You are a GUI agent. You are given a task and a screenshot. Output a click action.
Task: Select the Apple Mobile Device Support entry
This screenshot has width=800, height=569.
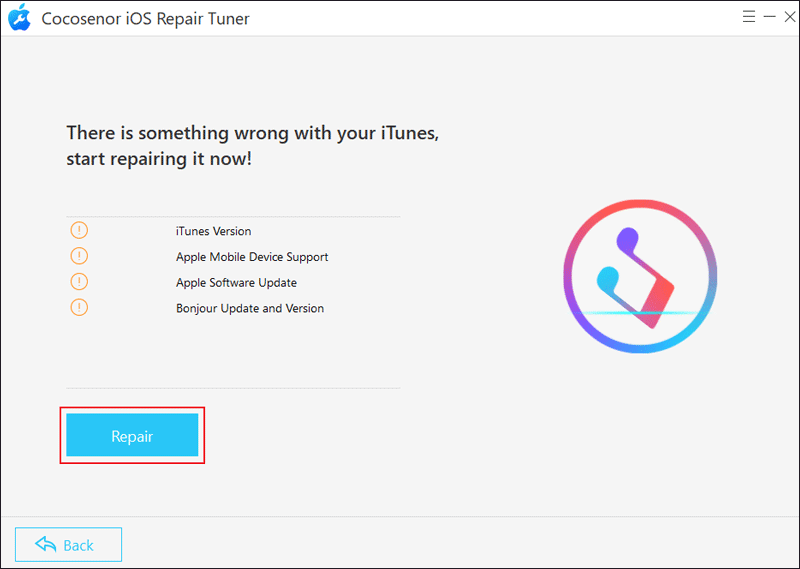[252, 257]
